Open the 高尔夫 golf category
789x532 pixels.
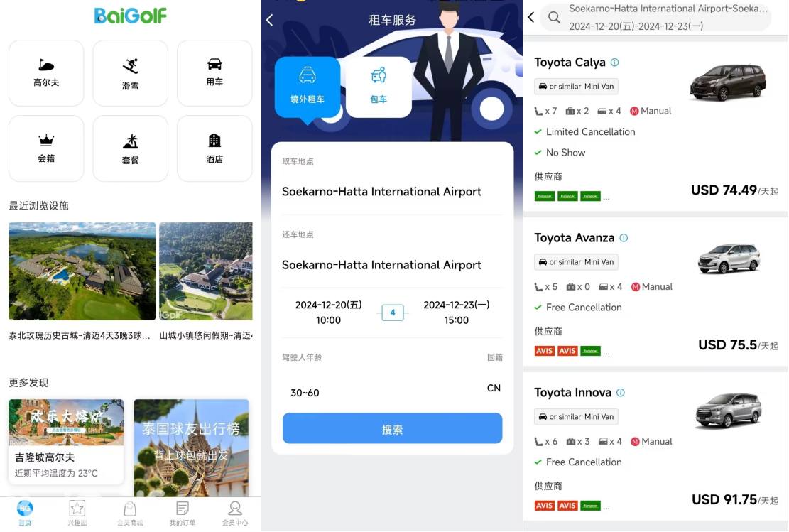(46, 73)
